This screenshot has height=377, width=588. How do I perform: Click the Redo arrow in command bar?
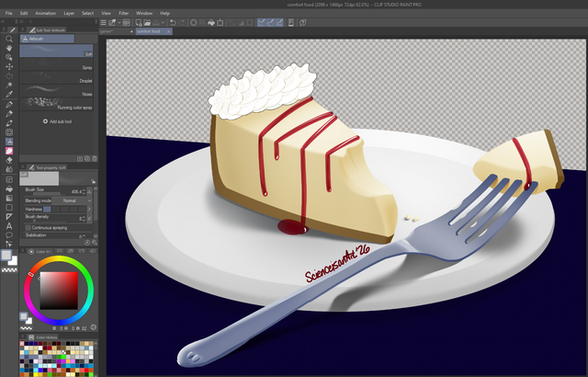click(182, 22)
